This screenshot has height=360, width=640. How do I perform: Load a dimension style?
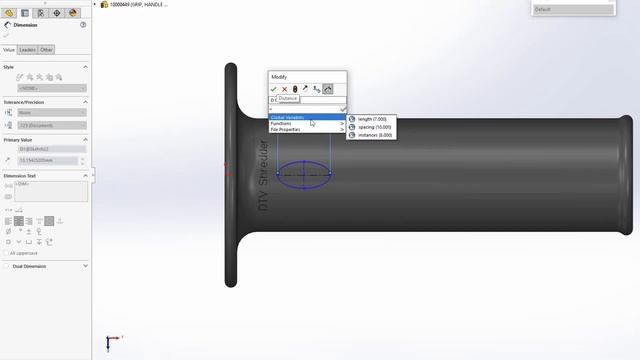(x=59, y=77)
